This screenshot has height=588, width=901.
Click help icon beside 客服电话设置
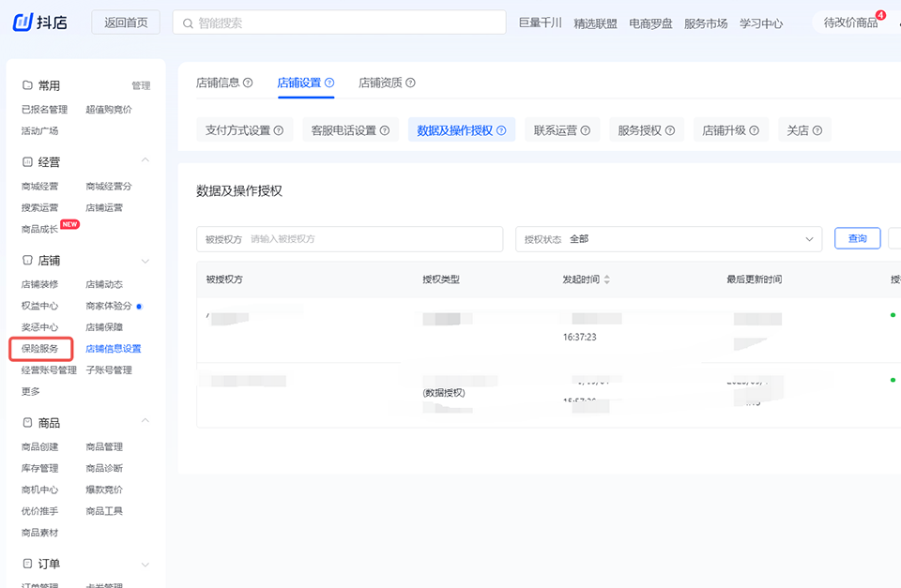pos(385,130)
